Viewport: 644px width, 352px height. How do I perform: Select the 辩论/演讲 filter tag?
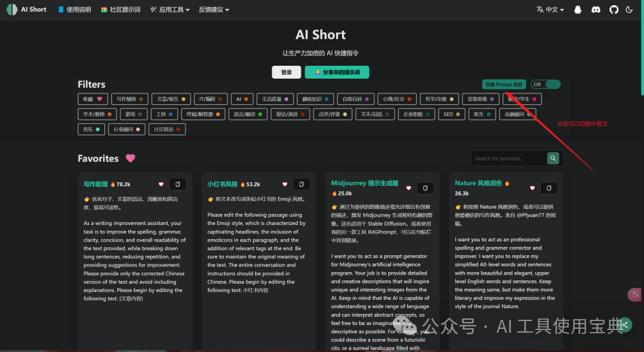pyautogui.click(x=290, y=114)
